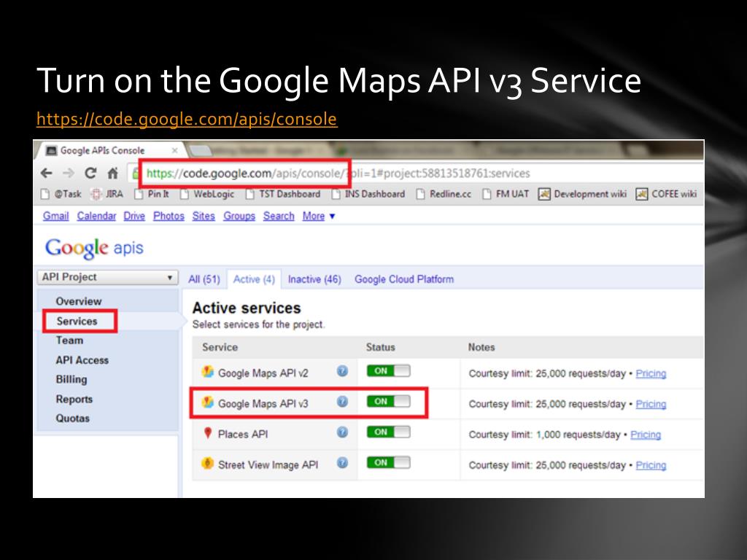
Task: Click the browser Back arrow
Action: tap(46, 174)
